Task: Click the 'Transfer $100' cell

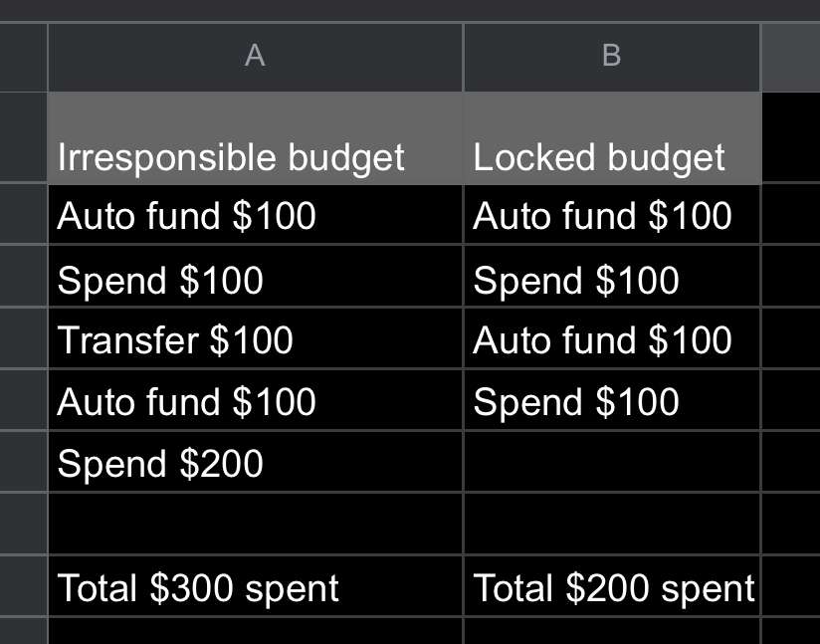Action: [255, 338]
